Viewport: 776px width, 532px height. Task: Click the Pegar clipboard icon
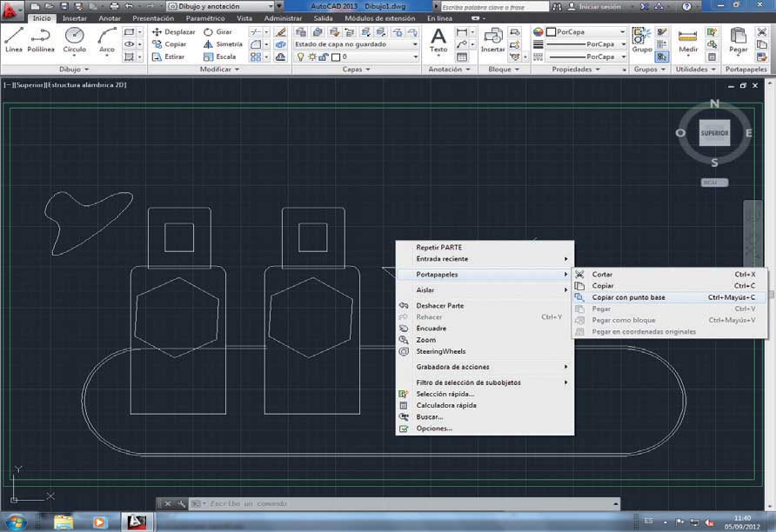pyautogui.click(x=738, y=40)
